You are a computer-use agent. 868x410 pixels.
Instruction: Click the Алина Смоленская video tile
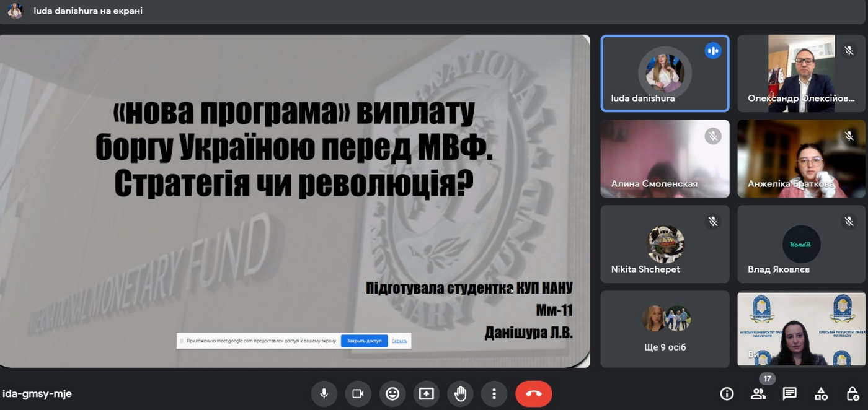pos(665,159)
